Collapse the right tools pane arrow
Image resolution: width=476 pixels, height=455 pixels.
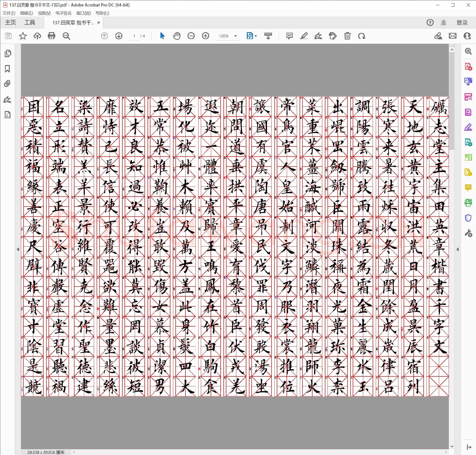(458, 249)
